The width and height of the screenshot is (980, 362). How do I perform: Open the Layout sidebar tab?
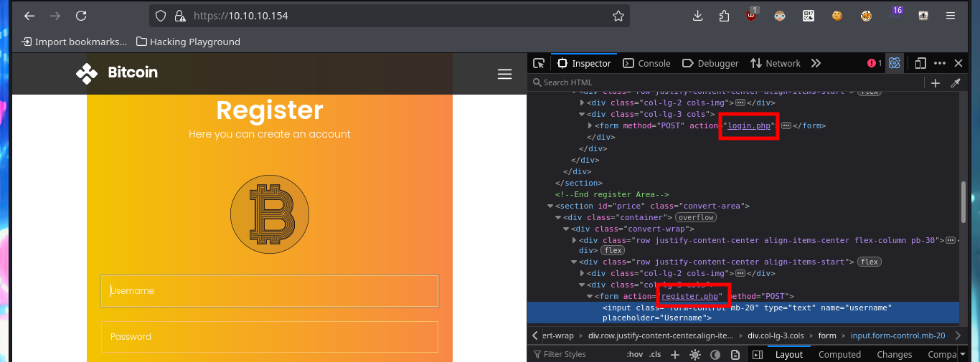tap(789, 354)
